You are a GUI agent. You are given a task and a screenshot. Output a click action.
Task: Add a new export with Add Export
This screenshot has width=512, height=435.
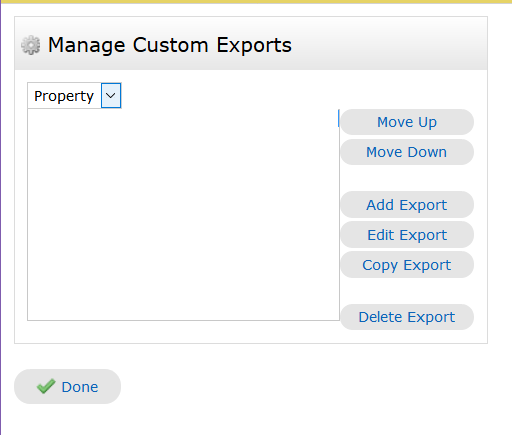click(x=407, y=205)
